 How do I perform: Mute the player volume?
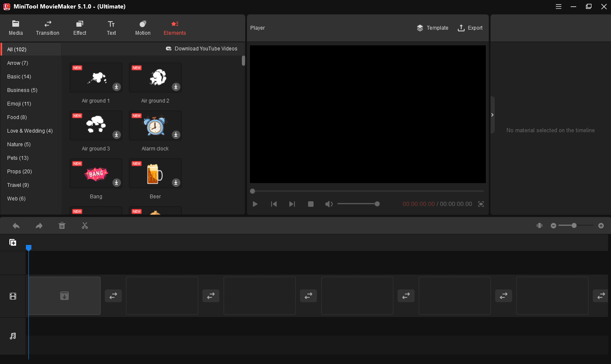(x=329, y=204)
